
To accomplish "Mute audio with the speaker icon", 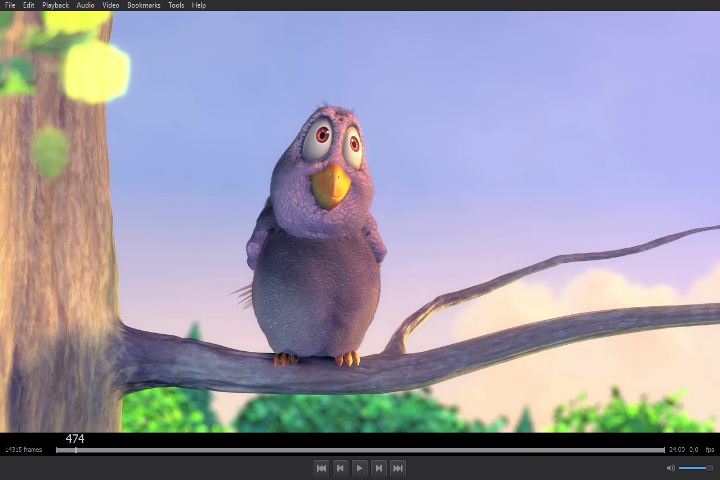I will tap(670, 467).
